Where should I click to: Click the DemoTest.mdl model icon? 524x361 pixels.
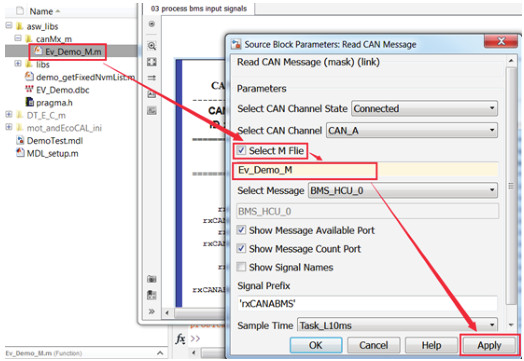[x=20, y=140]
